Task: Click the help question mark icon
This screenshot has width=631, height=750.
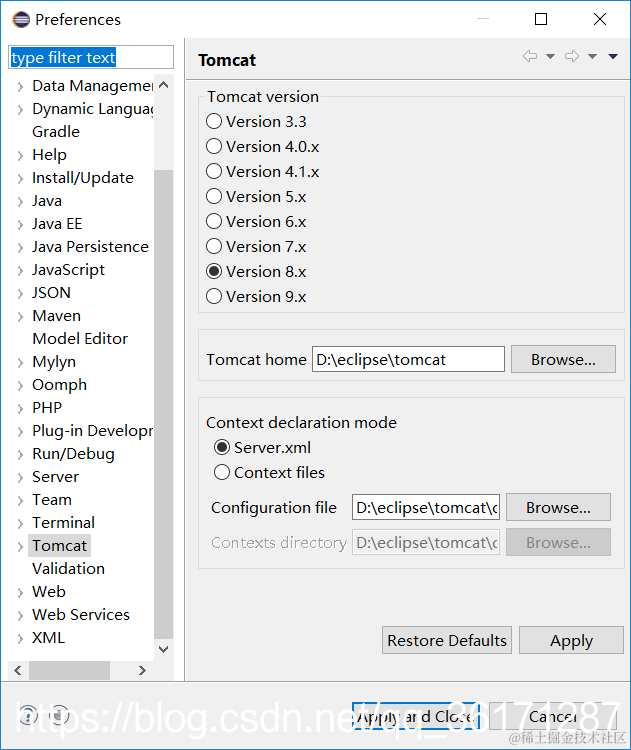Action: pyautogui.click(x=28, y=715)
